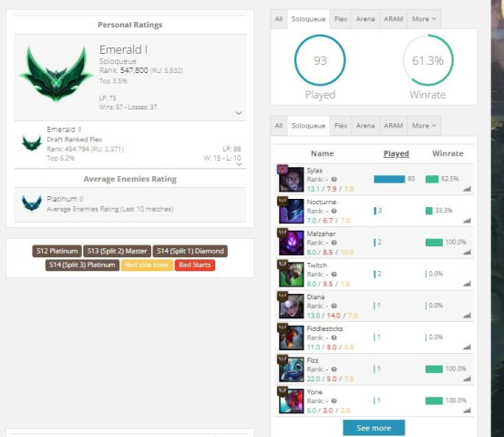Open the stats graph icon for Yone
The image size is (504, 437).
(467, 411)
